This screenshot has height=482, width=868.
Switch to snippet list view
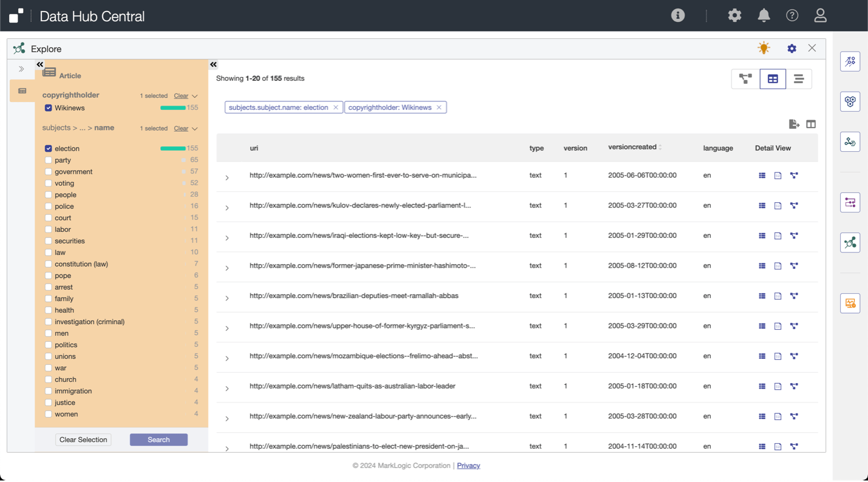(798, 79)
